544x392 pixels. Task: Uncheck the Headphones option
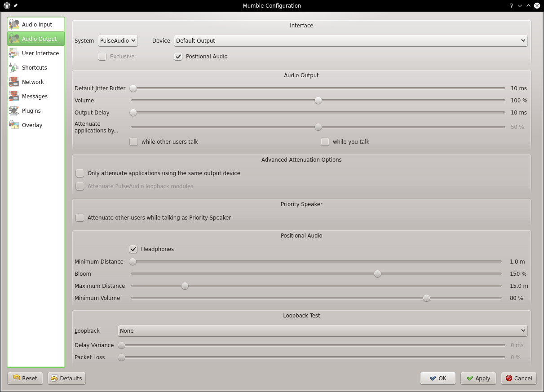coord(133,249)
